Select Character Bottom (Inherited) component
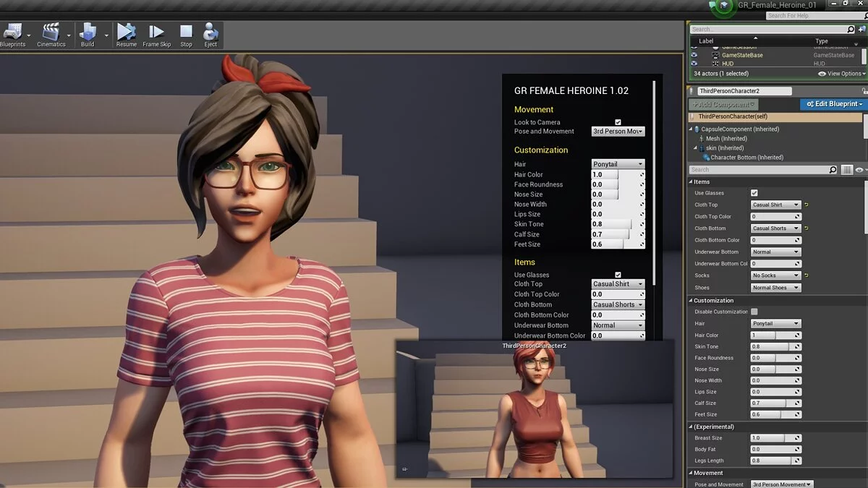This screenshot has height=488, width=868. (x=746, y=158)
